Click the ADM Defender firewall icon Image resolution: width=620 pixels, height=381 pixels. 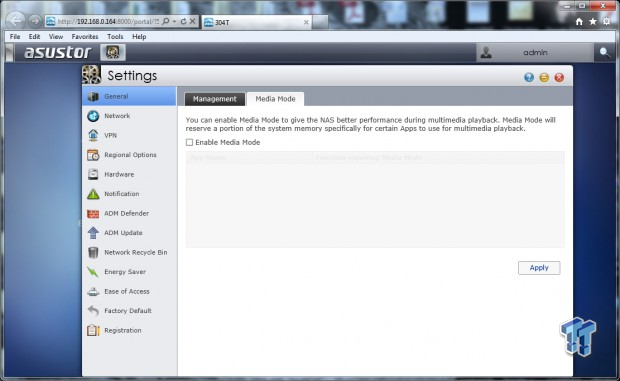93,213
